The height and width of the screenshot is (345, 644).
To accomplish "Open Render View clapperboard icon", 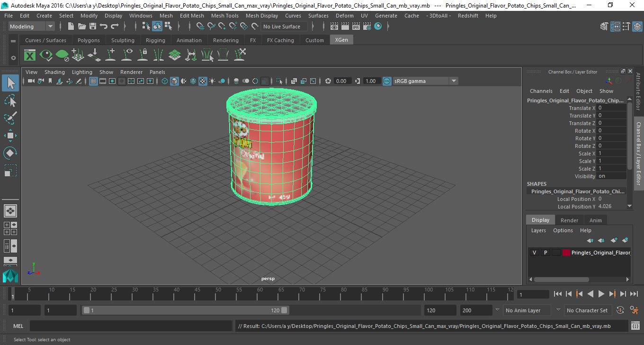I will click(334, 27).
